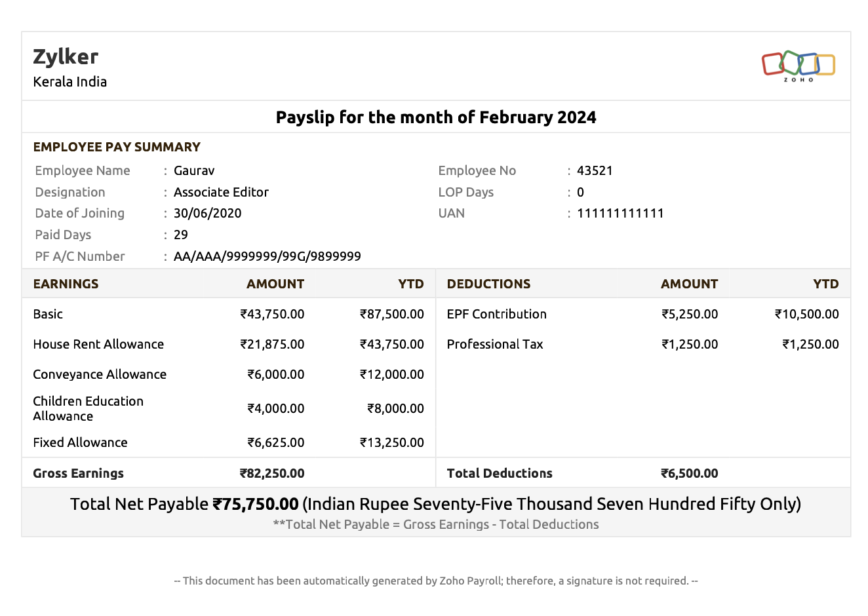Select the Basic amount ₹43,750.00
This screenshot has height=616, width=868.
(x=272, y=314)
